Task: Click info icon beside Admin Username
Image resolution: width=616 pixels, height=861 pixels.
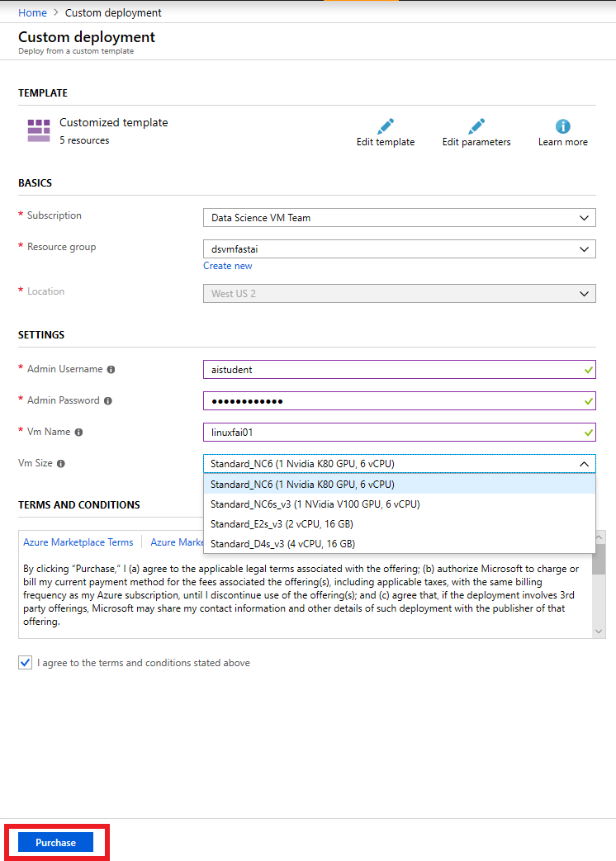Action: click(x=111, y=370)
